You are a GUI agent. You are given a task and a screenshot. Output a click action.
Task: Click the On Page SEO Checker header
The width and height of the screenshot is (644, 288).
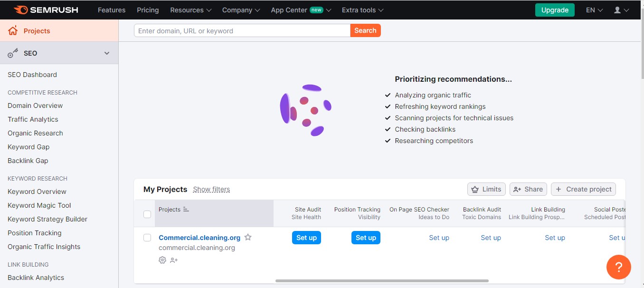419,209
